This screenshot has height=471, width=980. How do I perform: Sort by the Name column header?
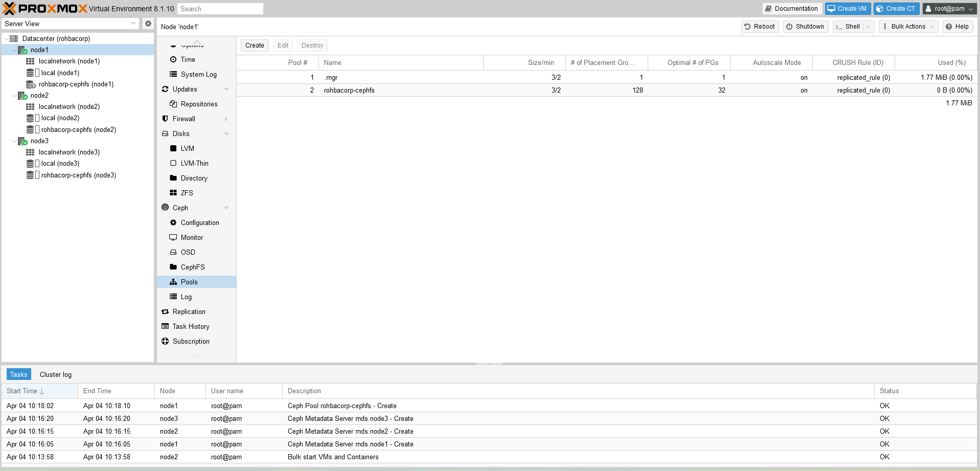click(401, 62)
